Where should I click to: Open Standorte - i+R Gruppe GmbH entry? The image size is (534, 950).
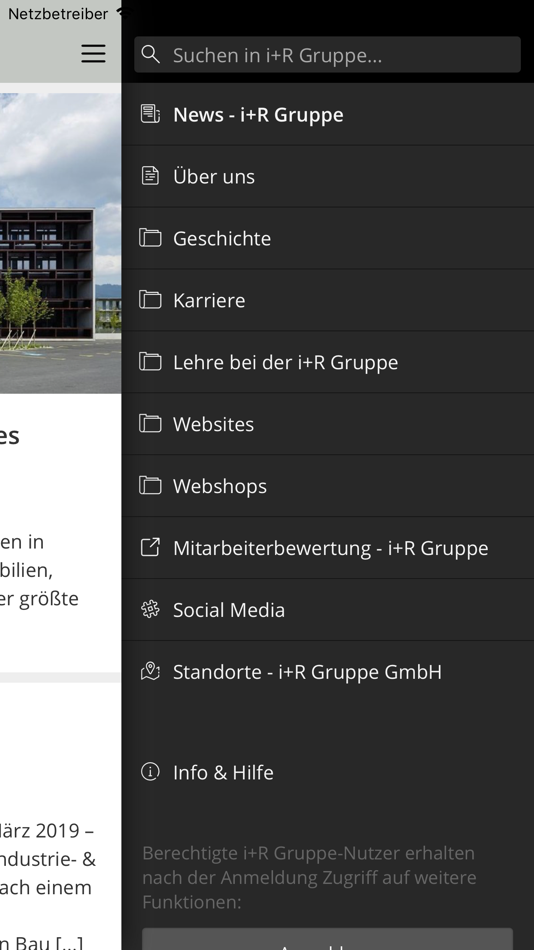[x=328, y=671]
